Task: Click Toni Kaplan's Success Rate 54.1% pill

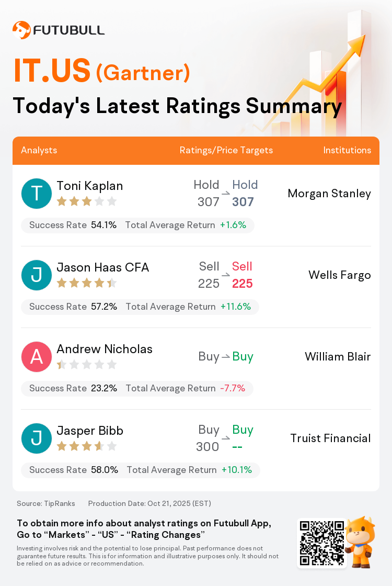Action: click(x=73, y=226)
